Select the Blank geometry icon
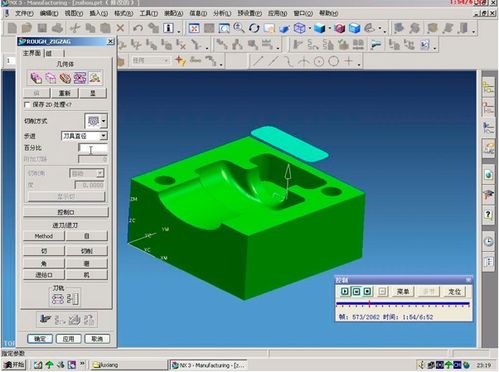The height and width of the screenshot is (372, 499). coord(50,78)
